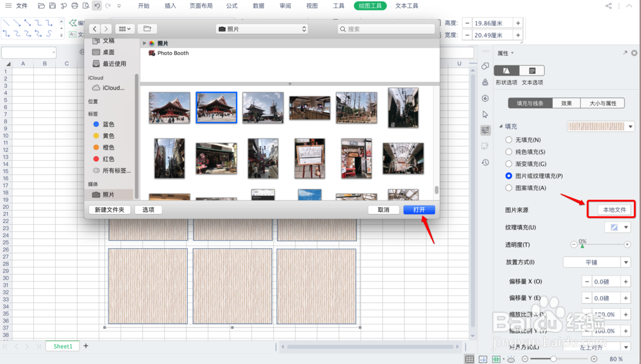Click the history clock icon on side strip
Screen dimensions: 641x364
coord(485,163)
